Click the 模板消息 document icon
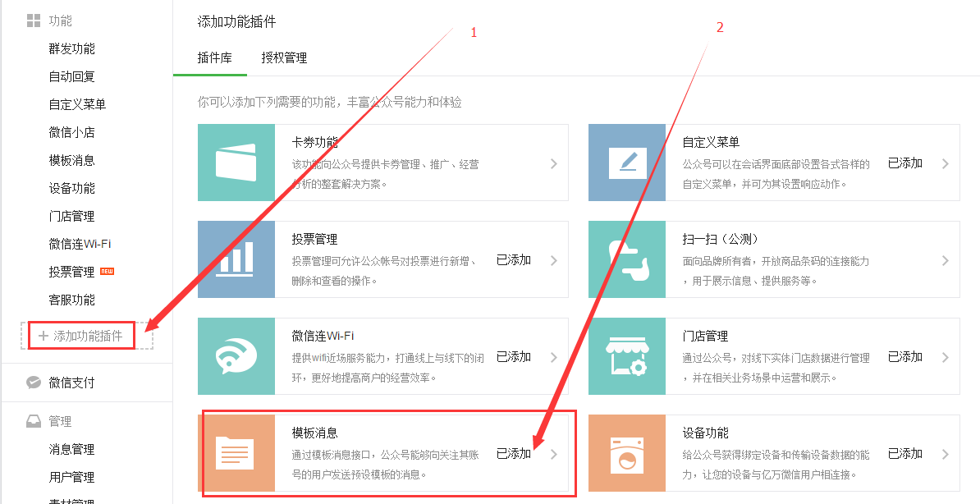This screenshot has width=980, height=504. click(236, 453)
